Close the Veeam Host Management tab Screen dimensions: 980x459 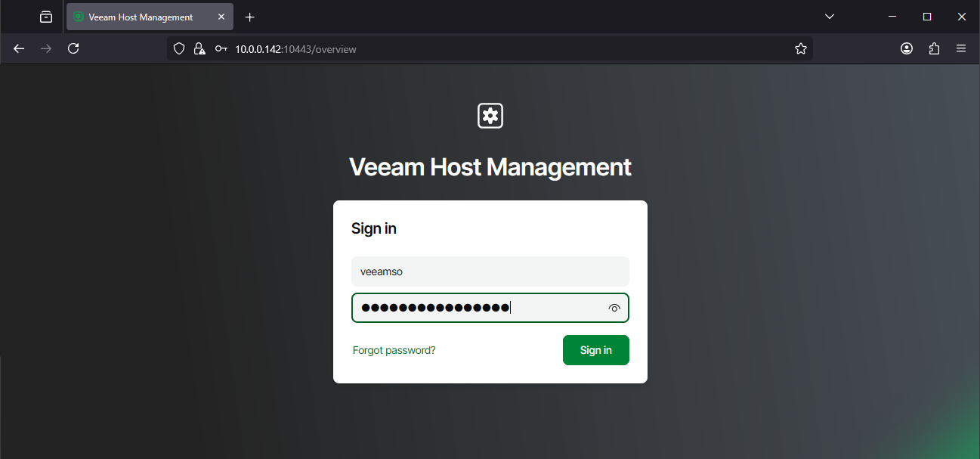[221, 16]
